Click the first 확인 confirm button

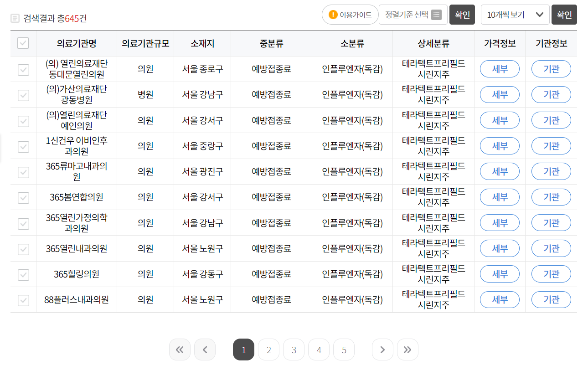point(462,15)
